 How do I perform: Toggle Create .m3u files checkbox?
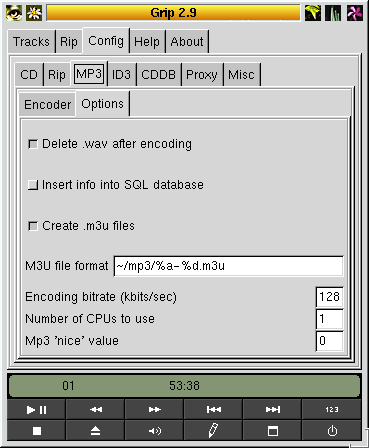click(x=33, y=226)
